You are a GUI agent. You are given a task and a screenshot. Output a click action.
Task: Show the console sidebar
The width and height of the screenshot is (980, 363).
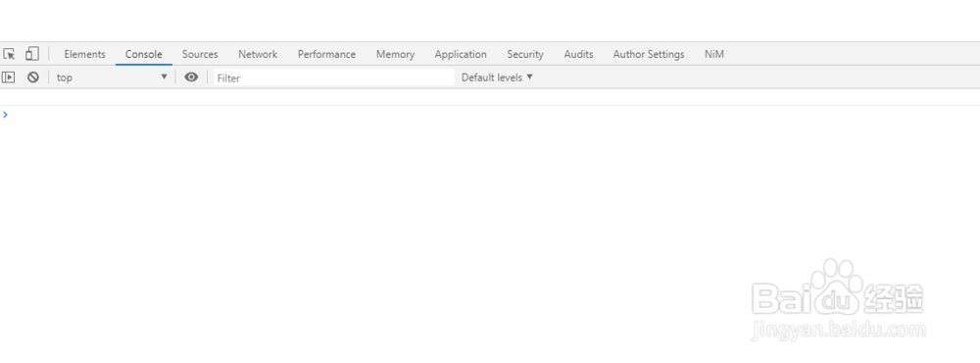pyautogui.click(x=8, y=77)
